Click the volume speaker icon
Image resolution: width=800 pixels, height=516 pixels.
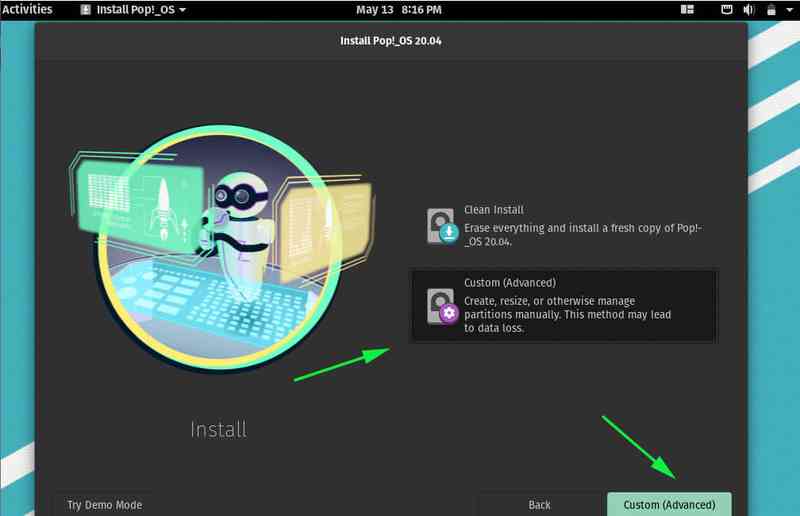pyautogui.click(x=748, y=10)
